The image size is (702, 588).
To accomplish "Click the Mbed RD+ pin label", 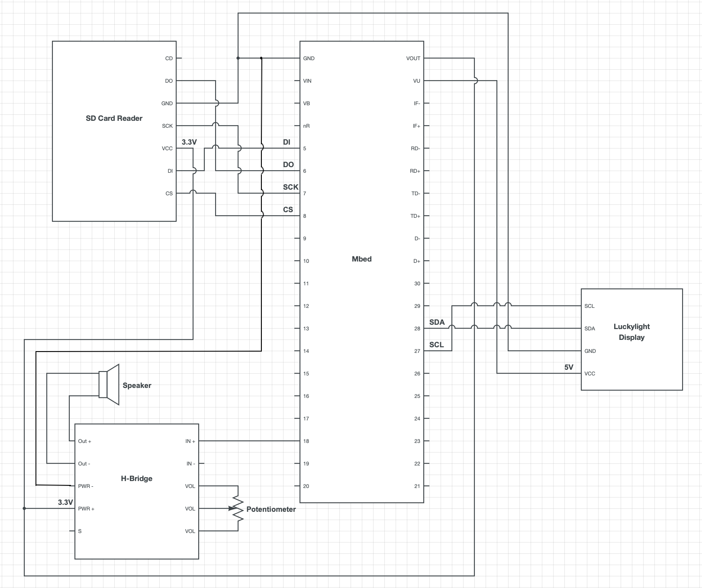I will (x=415, y=171).
